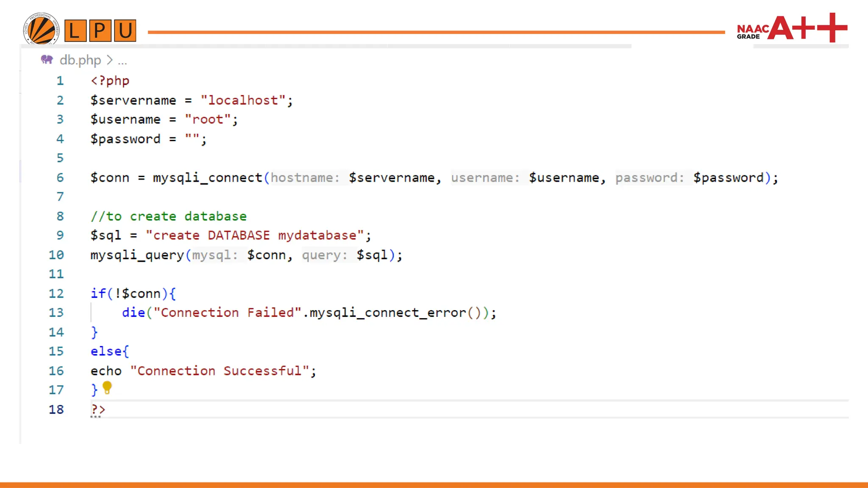The height and width of the screenshot is (488, 868).
Task: Click line number 6 in the gutter
Action: pos(60,177)
